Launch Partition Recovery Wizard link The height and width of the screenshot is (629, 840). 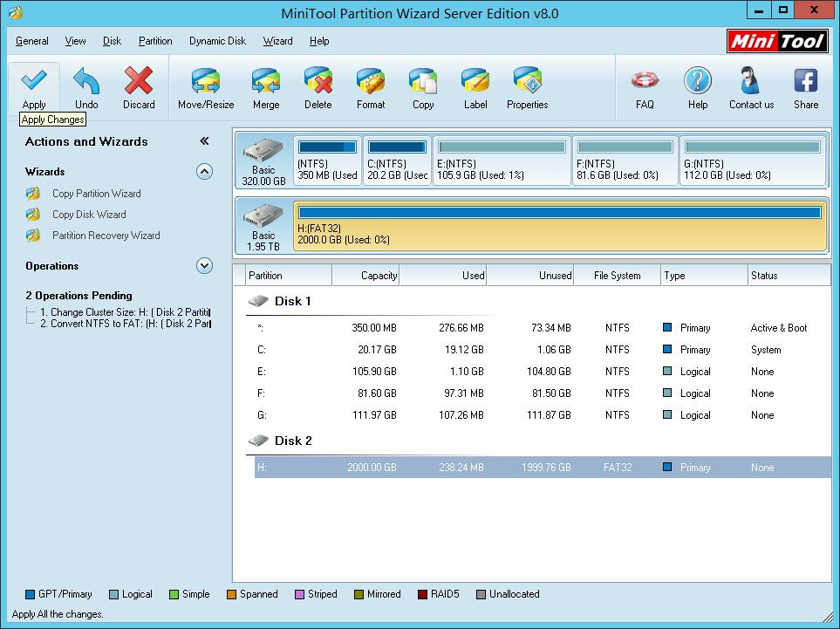click(x=106, y=236)
